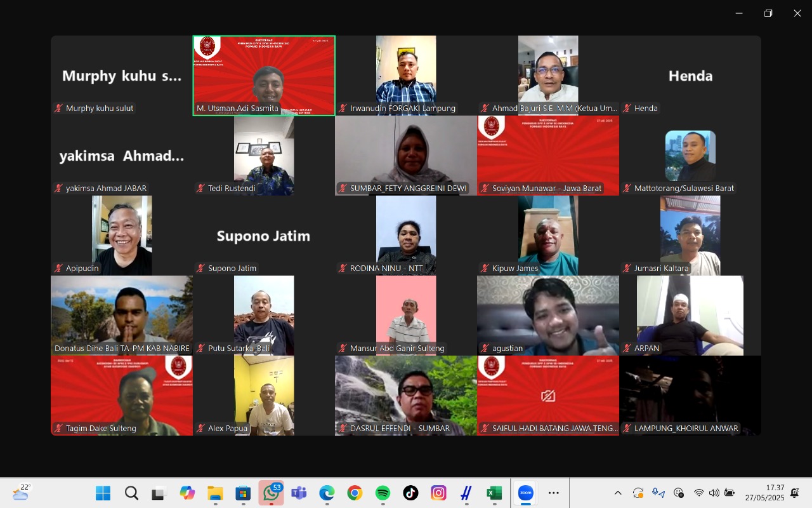Open Google Chrome from the taskbar

355,493
